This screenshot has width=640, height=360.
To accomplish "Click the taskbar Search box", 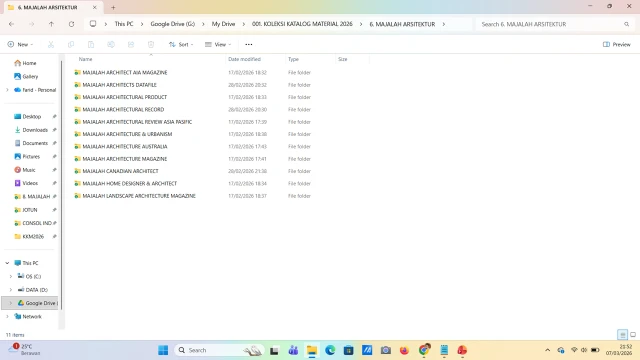I will coord(218,350).
